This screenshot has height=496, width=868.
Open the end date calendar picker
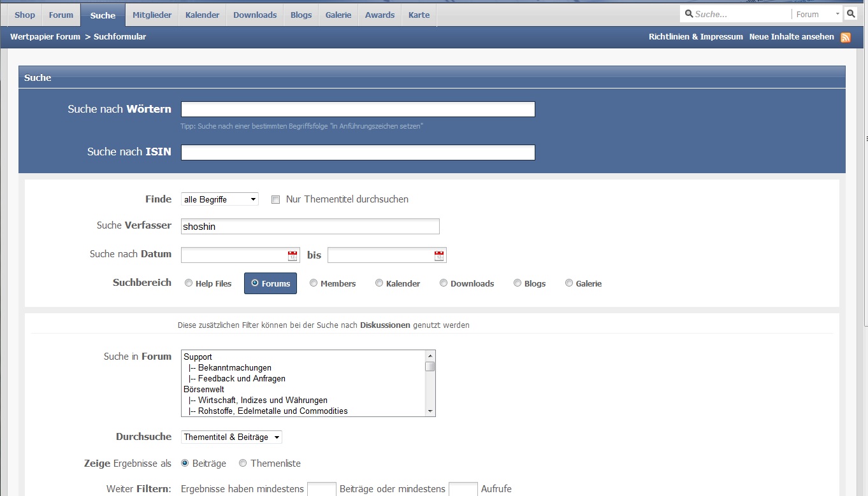pyautogui.click(x=439, y=256)
